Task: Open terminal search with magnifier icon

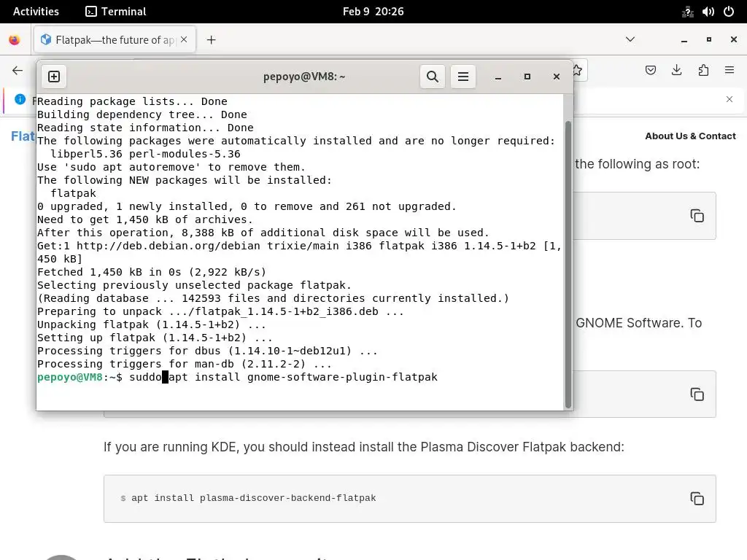Action: 432,77
